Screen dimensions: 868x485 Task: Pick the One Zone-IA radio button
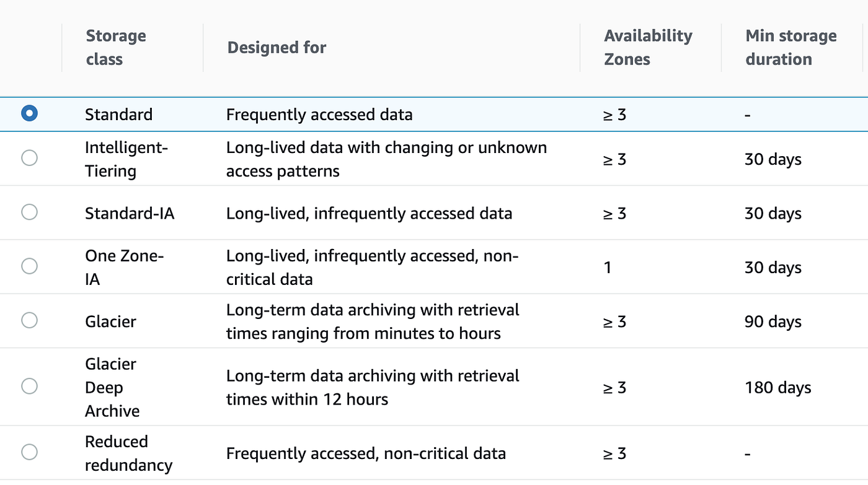click(29, 266)
